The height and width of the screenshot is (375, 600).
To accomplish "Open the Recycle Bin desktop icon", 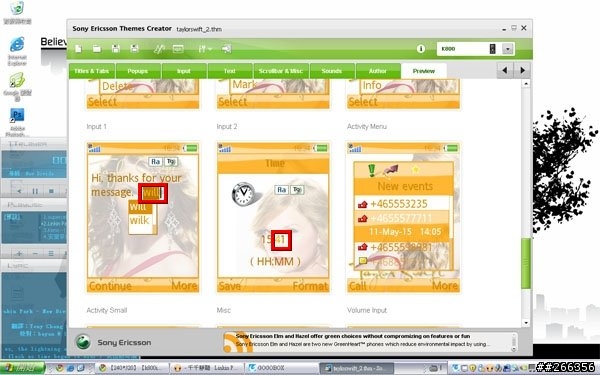I will [x=17, y=12].
